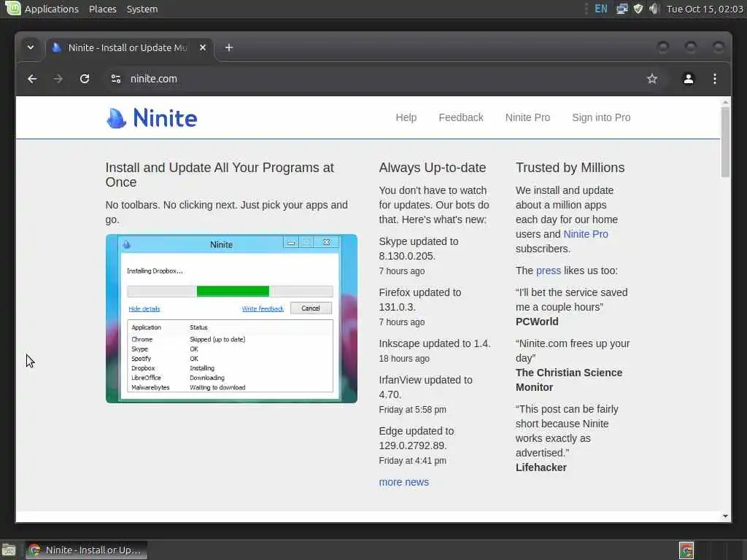The height and width of the screenshot is (560, 747).
Task: Click 'Edge updated to 129.0.2792.89.' text
Action: (x=417, y=438)
